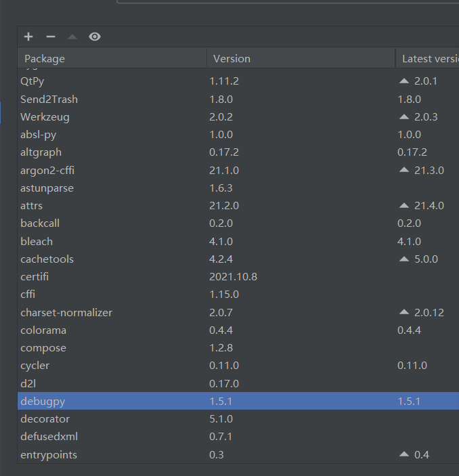This screenshot has width=459, height=476.
Task: Click version 1.6.3 of astunparse
Action: pos(221,188)
